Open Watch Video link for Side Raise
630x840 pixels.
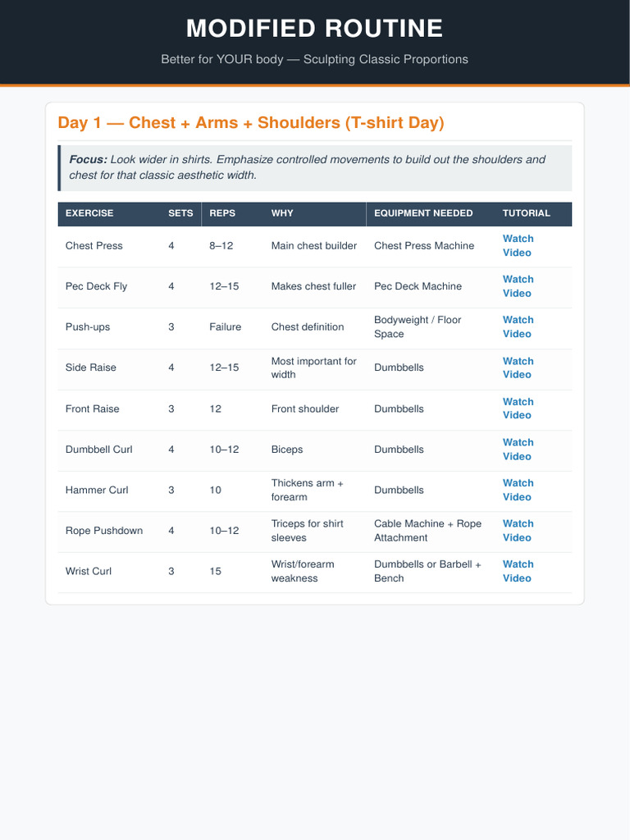(x=518, y=368)
